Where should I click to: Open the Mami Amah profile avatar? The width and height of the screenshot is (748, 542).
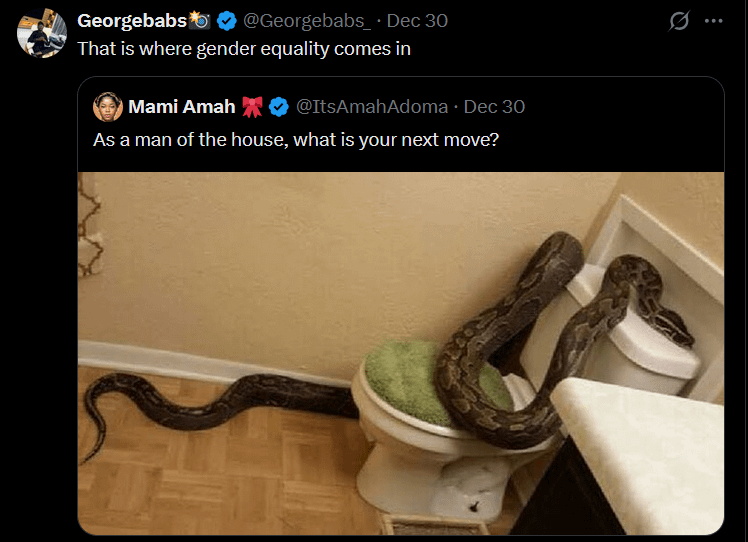click(108, 107)
